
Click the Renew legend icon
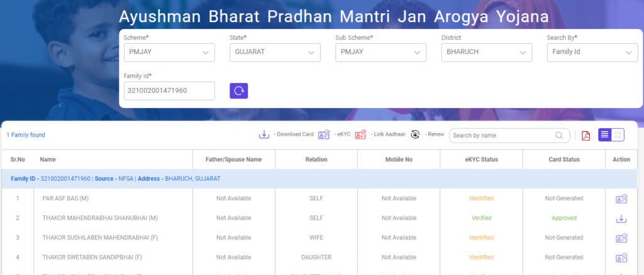[415, 134]
